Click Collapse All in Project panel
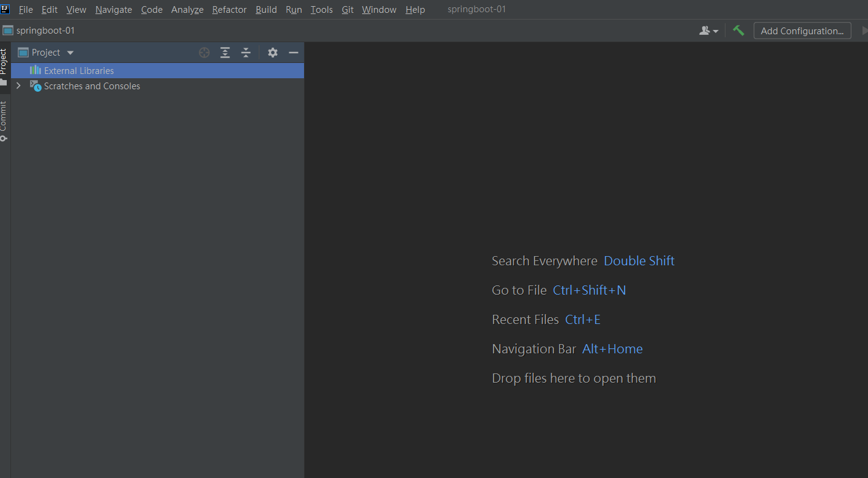The image size is (868, 478). click(x=246, y=53)
